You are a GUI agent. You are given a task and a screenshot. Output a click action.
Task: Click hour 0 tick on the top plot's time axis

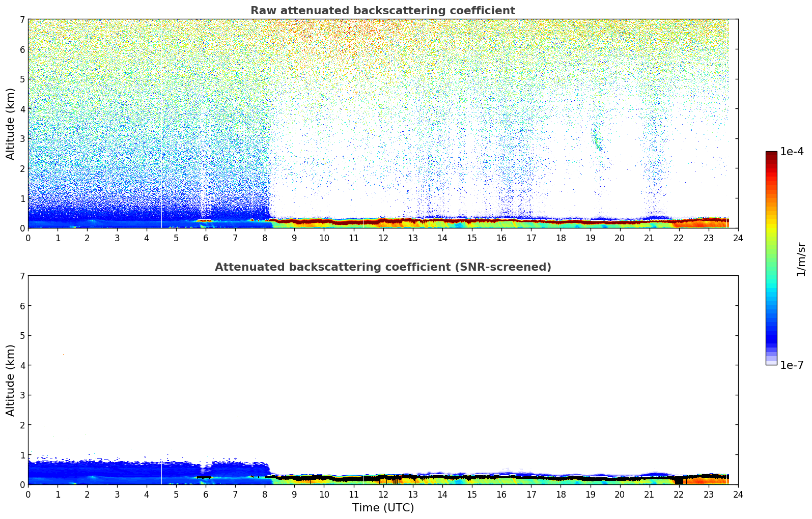point(28,238)
